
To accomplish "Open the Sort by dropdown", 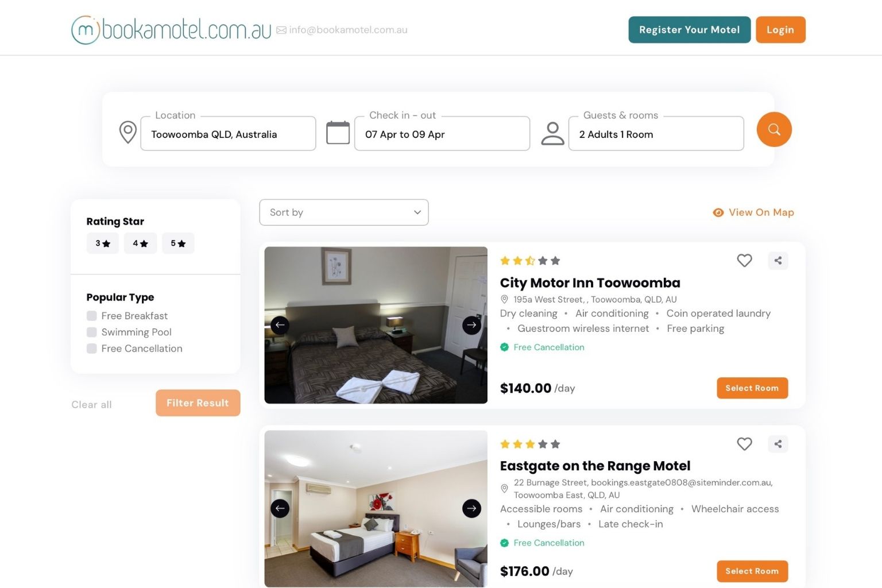I will pyautogui.click(x=344, y=212).
